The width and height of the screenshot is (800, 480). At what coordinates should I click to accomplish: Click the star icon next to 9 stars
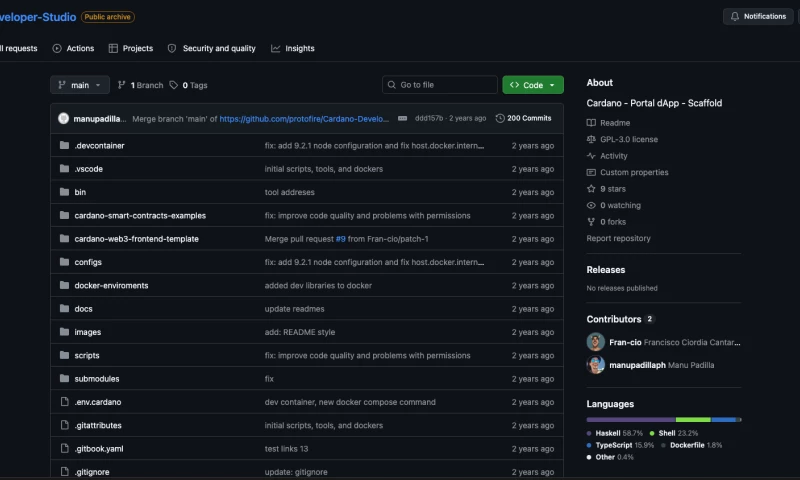(x=591, y=189)
